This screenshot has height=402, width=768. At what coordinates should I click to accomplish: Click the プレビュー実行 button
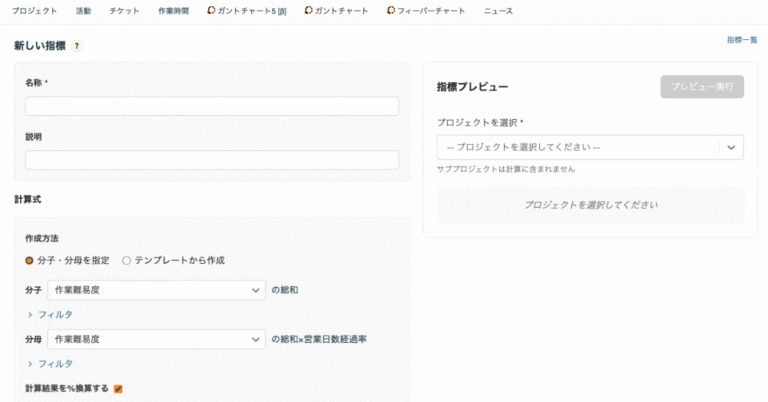coord(701,87)
